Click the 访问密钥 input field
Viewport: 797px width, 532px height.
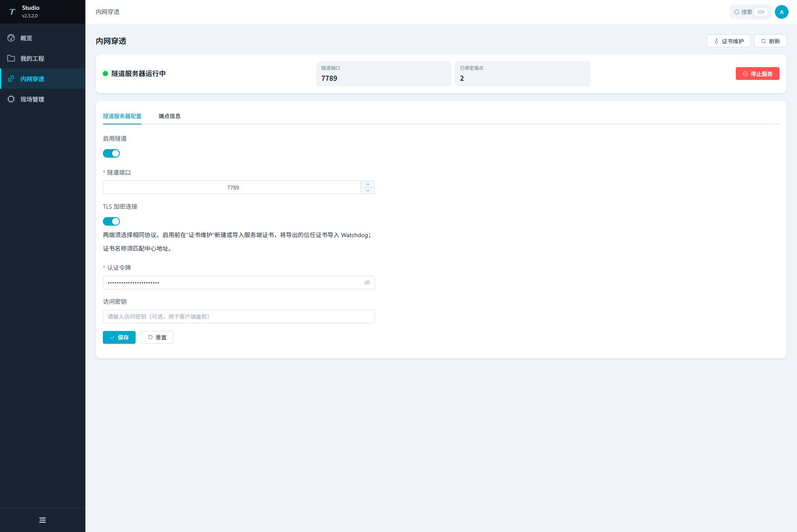tap(238, 317)
